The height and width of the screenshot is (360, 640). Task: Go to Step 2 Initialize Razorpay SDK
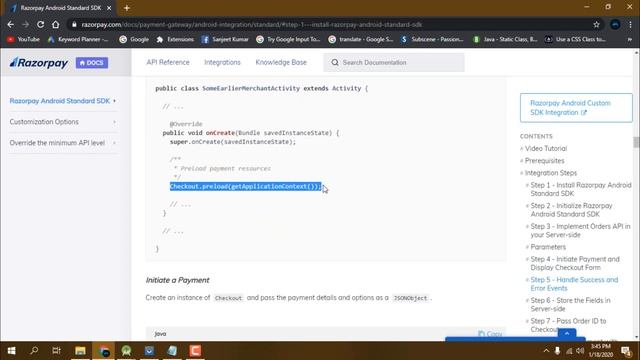pyautogui.click(x=571, y=210)
